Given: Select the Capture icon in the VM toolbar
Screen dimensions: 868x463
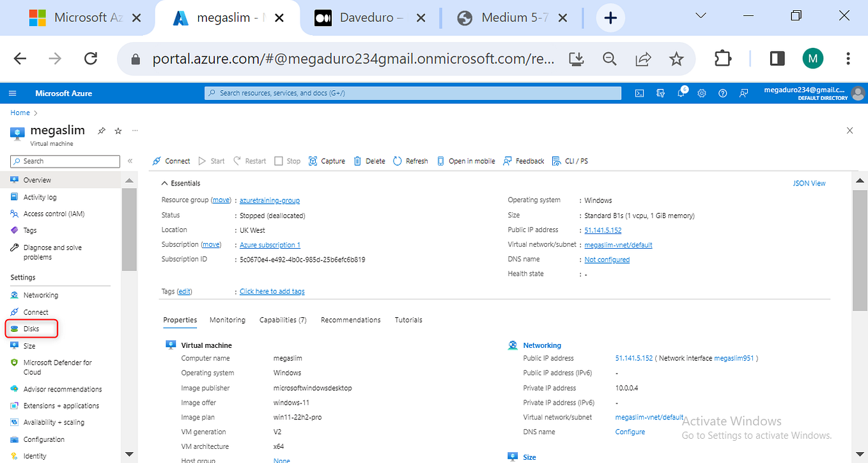Looking at the screenshot, I should coord(327,161).
